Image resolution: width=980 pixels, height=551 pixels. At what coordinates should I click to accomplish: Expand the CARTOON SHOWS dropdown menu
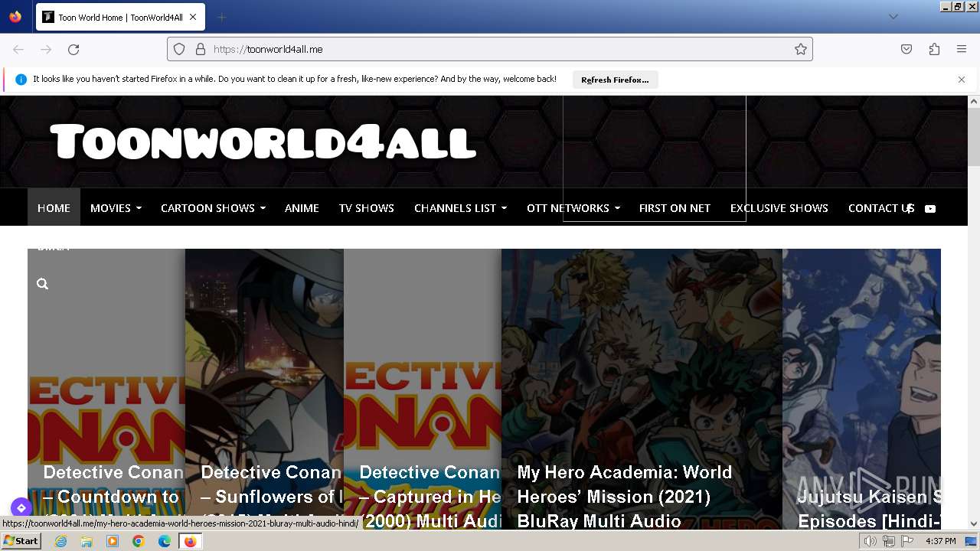pos(213,207)
